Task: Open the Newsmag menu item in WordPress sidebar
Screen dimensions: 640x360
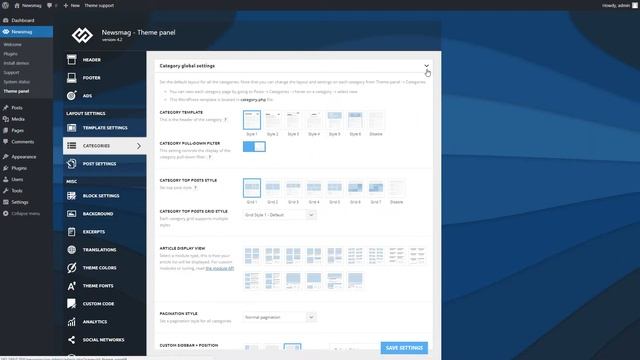Action: coord(27,32)
